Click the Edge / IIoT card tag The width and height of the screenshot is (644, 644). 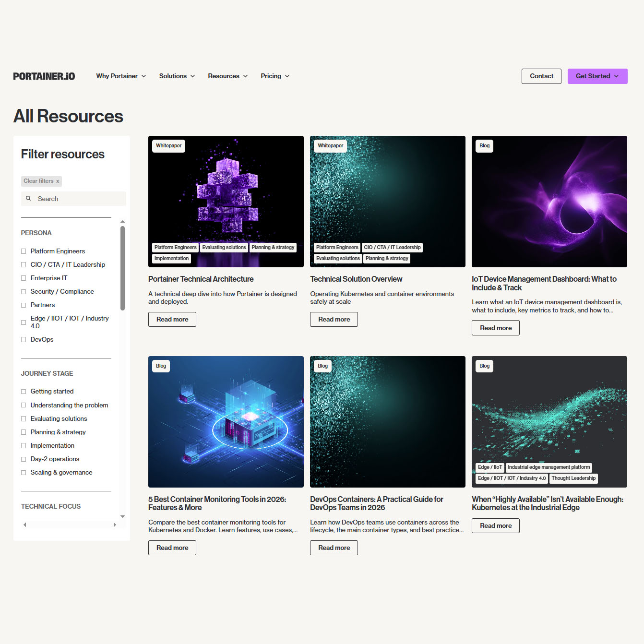[x=489, y=467]
